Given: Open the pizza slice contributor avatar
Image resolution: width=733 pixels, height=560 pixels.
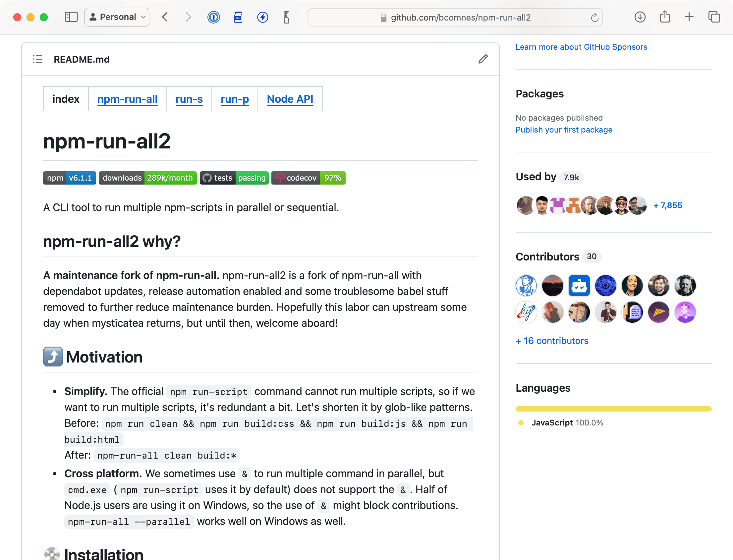Looking at the screenshot, I should click(x=658, y=312).
